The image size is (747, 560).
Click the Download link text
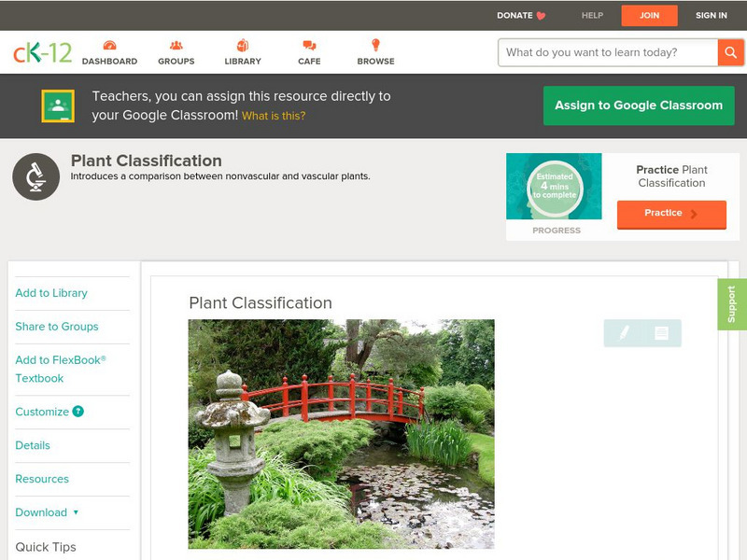click(41, 512)
